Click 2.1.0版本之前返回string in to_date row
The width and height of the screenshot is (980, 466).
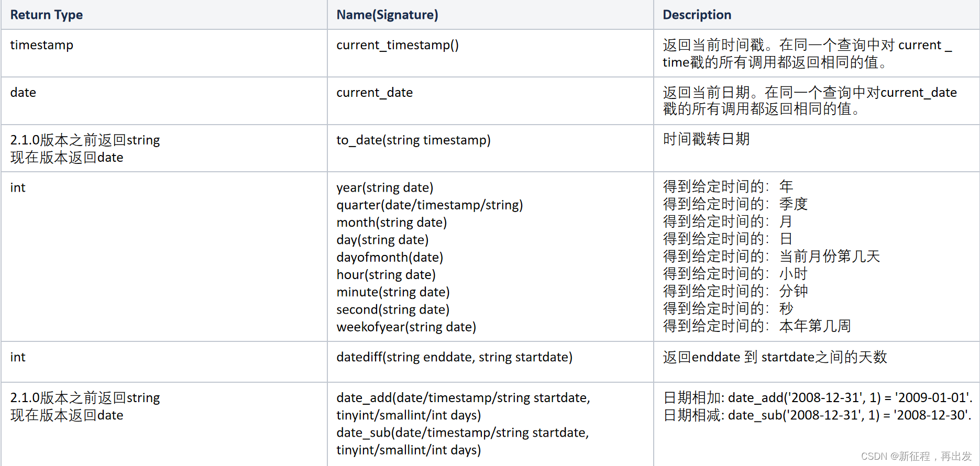(x=85, y=140)
